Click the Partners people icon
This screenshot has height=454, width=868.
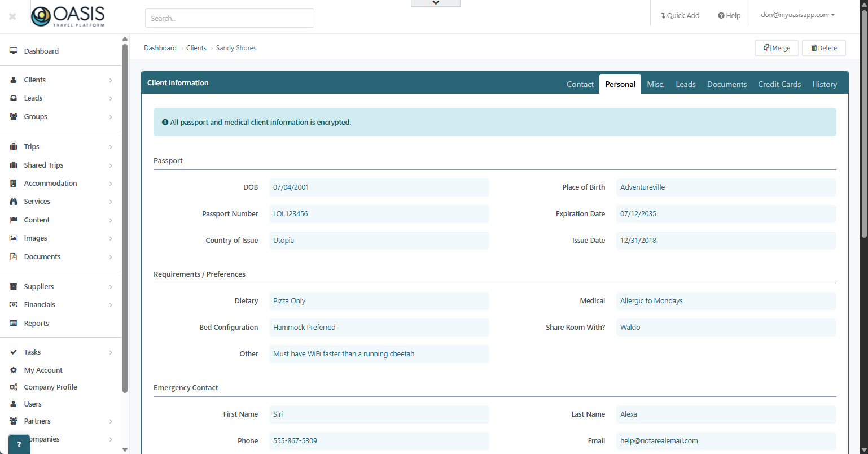[14, 421]
